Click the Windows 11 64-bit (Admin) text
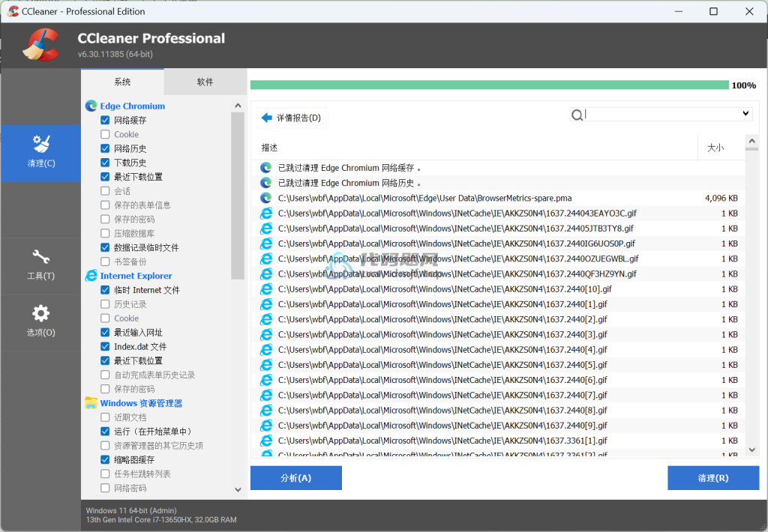Image resolution: width=768 pixels, height=532 pixels. (131, 510)
